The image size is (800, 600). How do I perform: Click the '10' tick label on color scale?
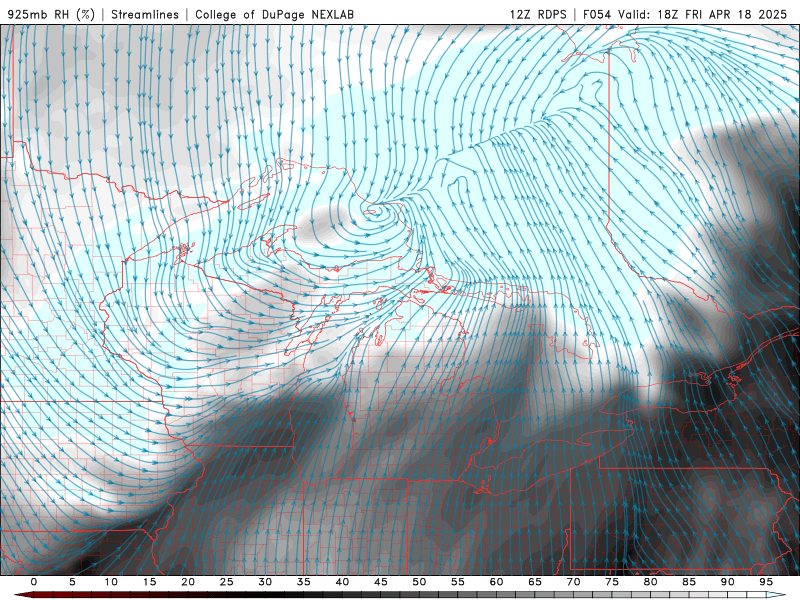click(111, 582)
